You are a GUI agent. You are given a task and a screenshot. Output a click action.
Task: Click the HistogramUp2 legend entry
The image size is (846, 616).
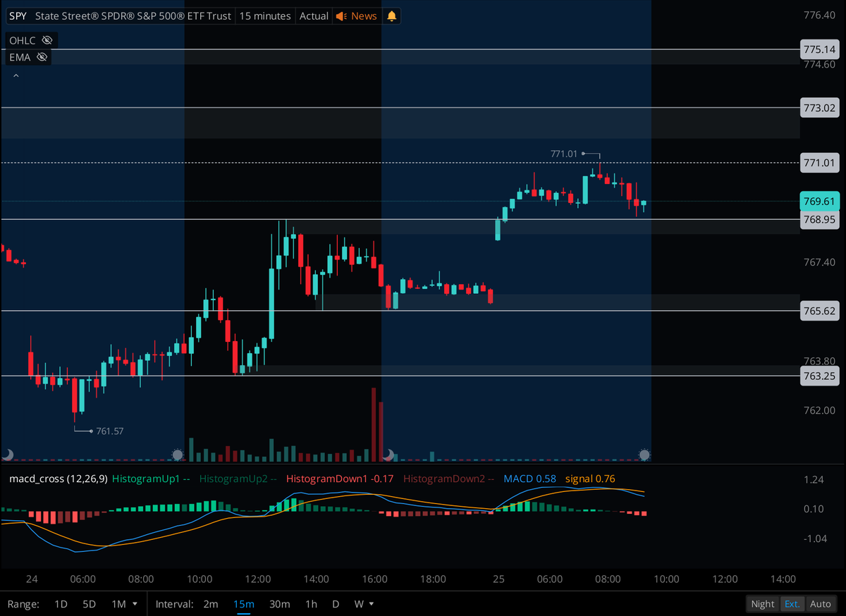coord(238,479)
